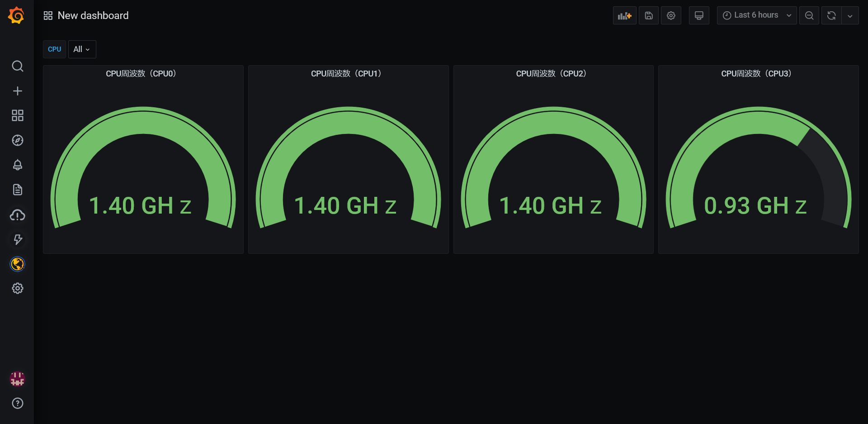Open dashboard settings gear in top toolbar
The height and width of the screenshot is (424, 868).
[671, 15]
